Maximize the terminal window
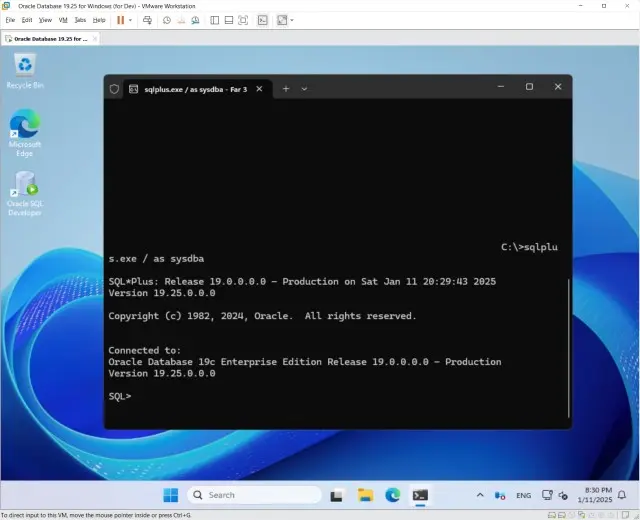The width and height of the screenshot is (640, 520). pyautogui.click(x=529, y=87)
